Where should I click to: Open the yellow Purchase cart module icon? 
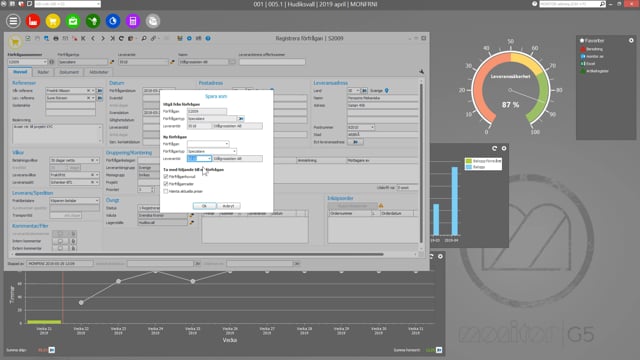[53, 21]
